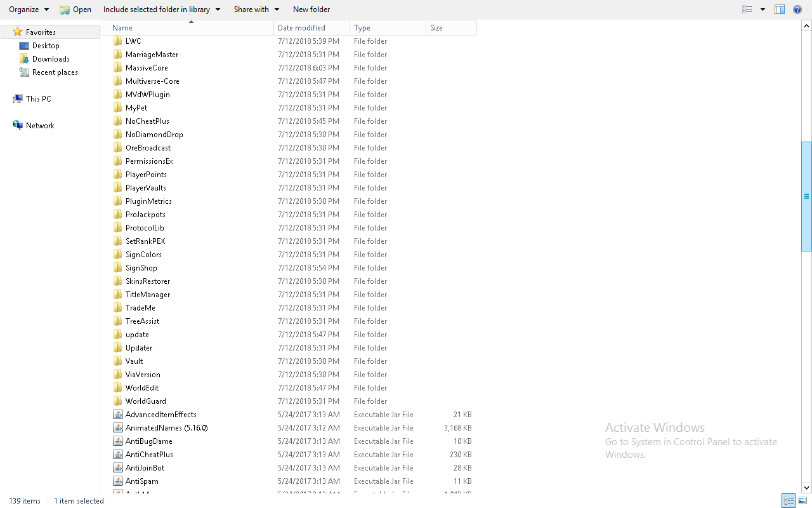Select the OreBroadcast folder name
The image size is (812, 508).
tap(148, 148)
